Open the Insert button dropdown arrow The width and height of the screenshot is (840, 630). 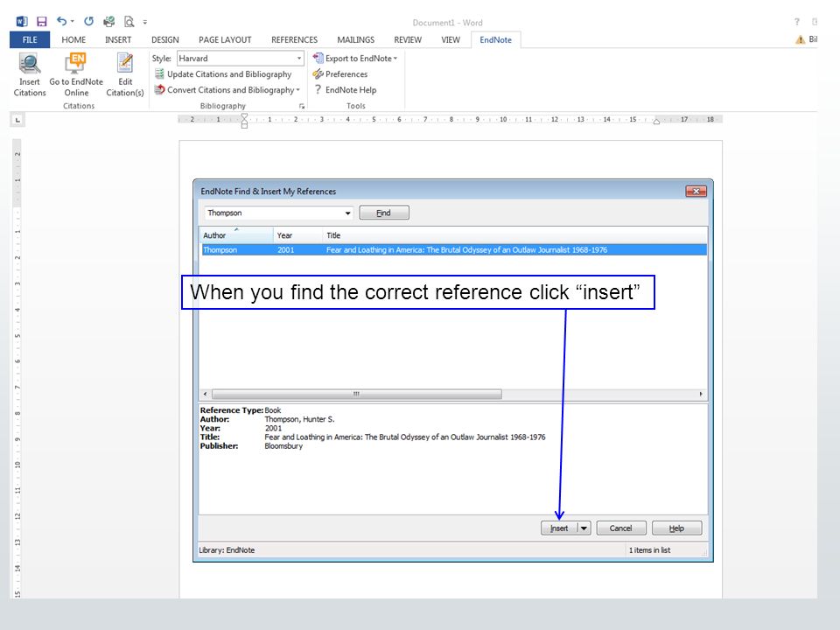coord(584,528)
